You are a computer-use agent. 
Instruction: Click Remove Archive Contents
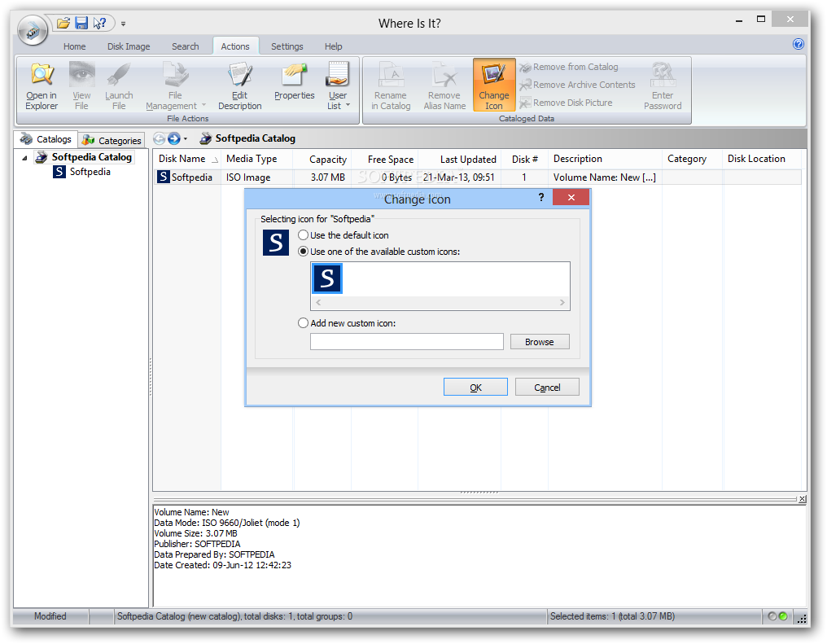tap(577, 85)
